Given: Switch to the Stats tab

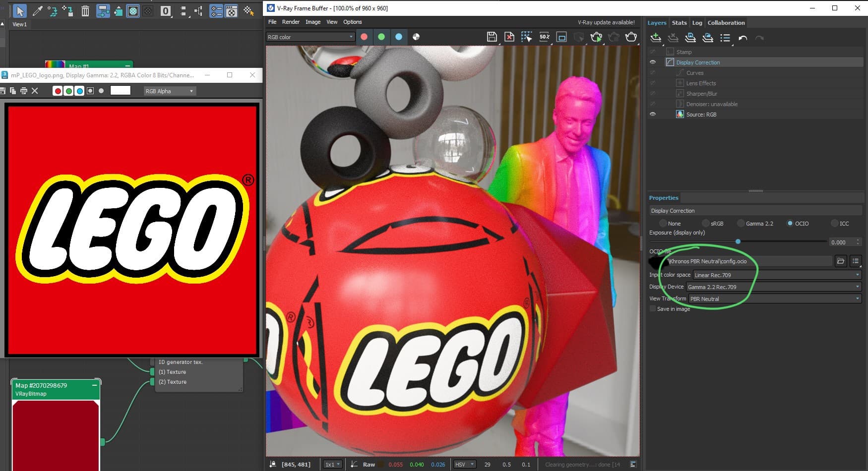Looking at the screenshot, I should [x=679, y=23].
